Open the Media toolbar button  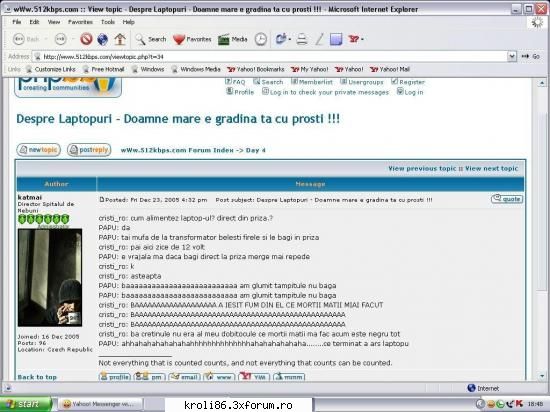pyautogui.click(x=233, y=39)
